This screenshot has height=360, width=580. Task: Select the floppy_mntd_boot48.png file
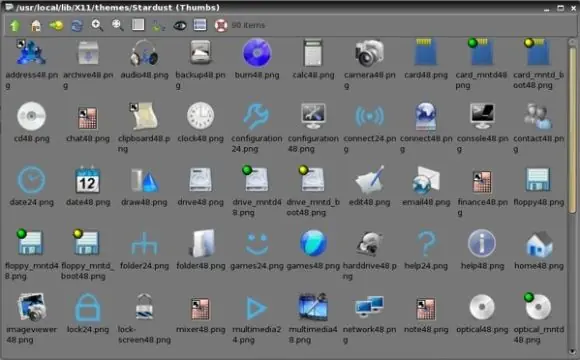click(87, 242)
